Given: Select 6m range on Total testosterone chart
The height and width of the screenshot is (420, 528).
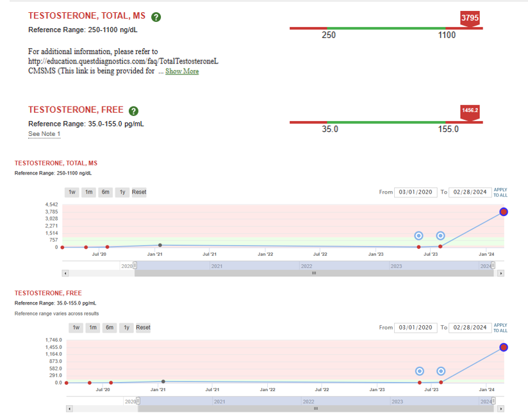Looking at the screenshot, I should click(x=106, y=192).
